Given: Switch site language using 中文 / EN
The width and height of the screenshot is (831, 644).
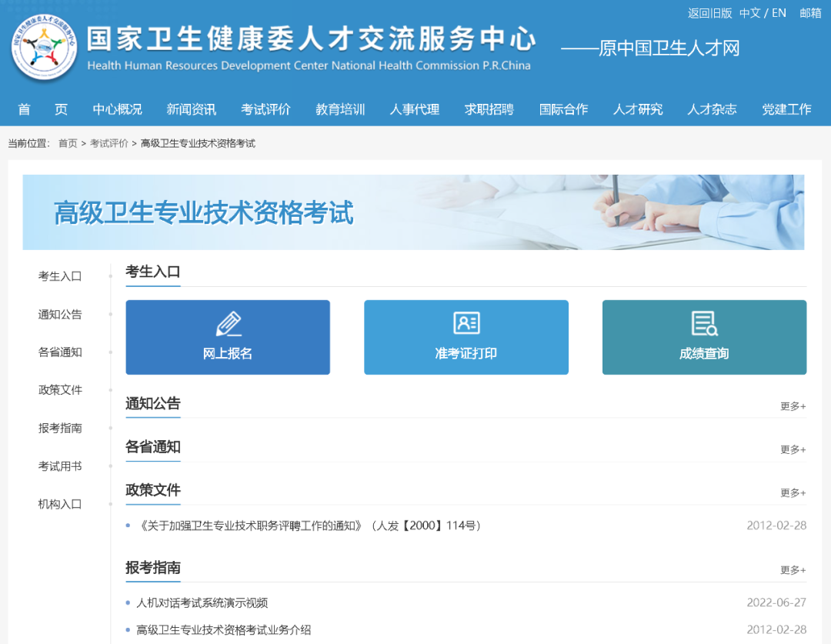Looking at the screenshot, I should [x=764, y=12].
